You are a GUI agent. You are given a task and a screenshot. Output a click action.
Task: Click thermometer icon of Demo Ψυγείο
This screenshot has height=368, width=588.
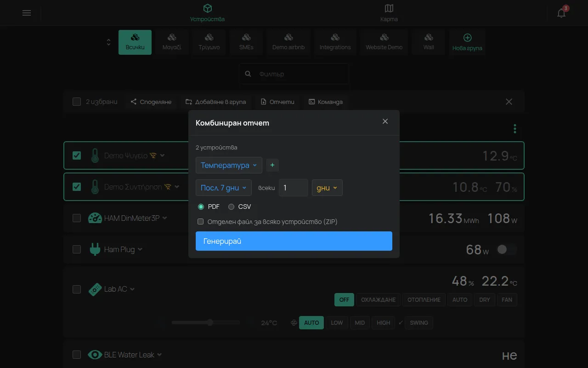point(95,155)
